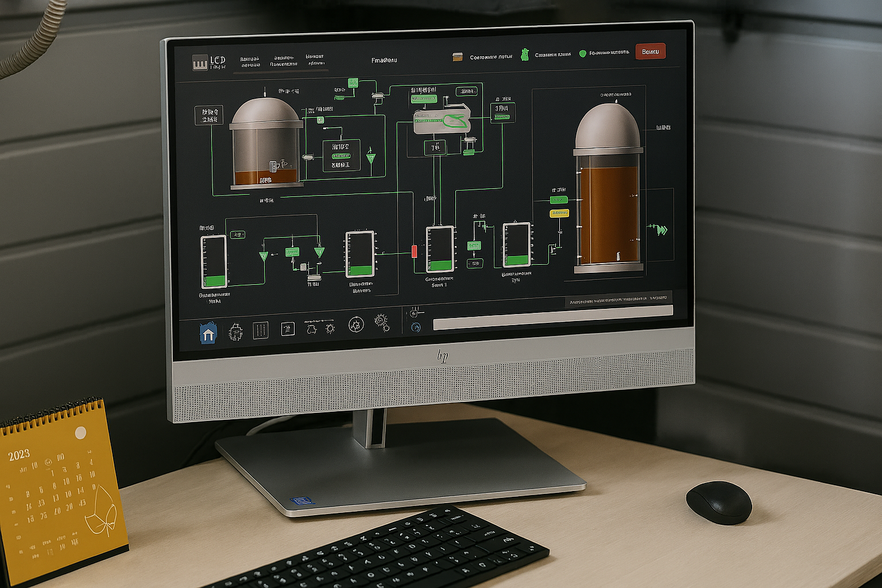Viewport: 882px width, 588px height.
Task: Toggle the red valve on the pipeline
Action: click(x=415, y=251)
